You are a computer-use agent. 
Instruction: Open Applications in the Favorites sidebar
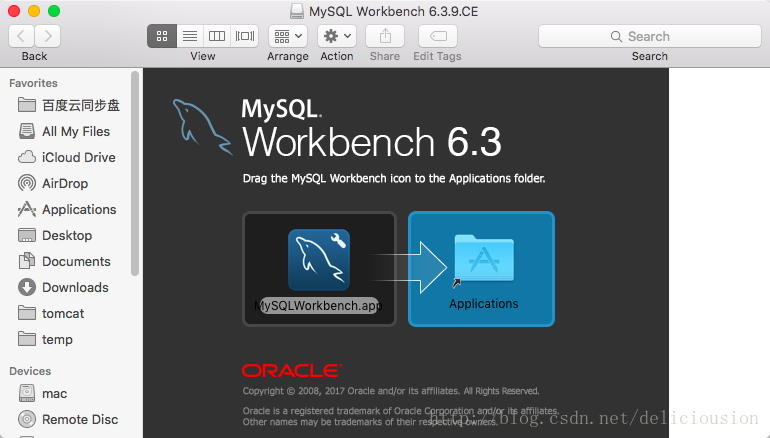pyautogui.click(x=78, y=209)
